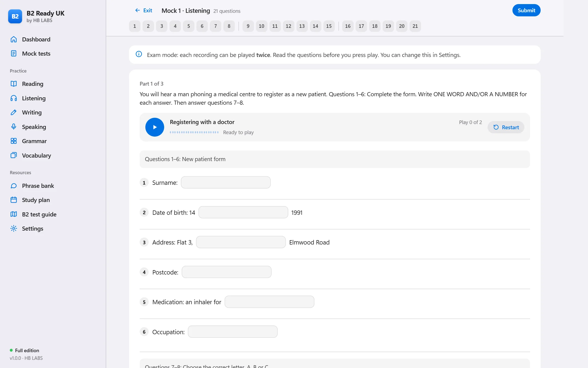Screen dimensions: 588x368
Task: Open Listening headphones icon
Action: click(x=14, y=98)
